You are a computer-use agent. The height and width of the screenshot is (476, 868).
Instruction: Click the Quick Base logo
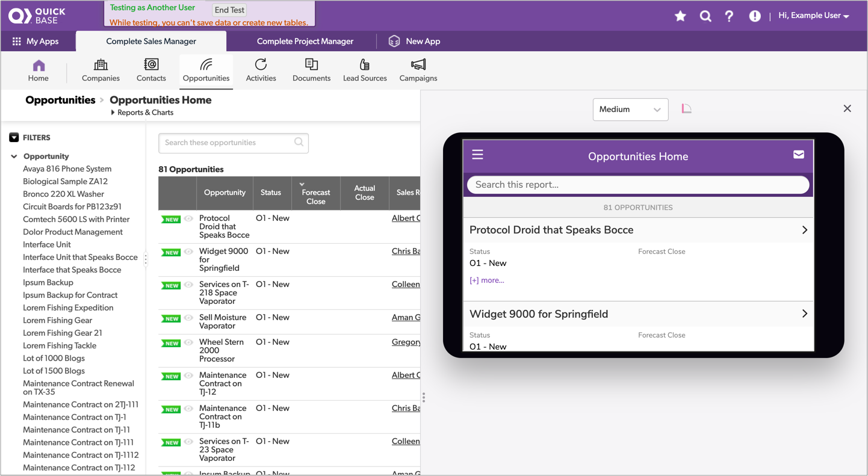(37, 16)
